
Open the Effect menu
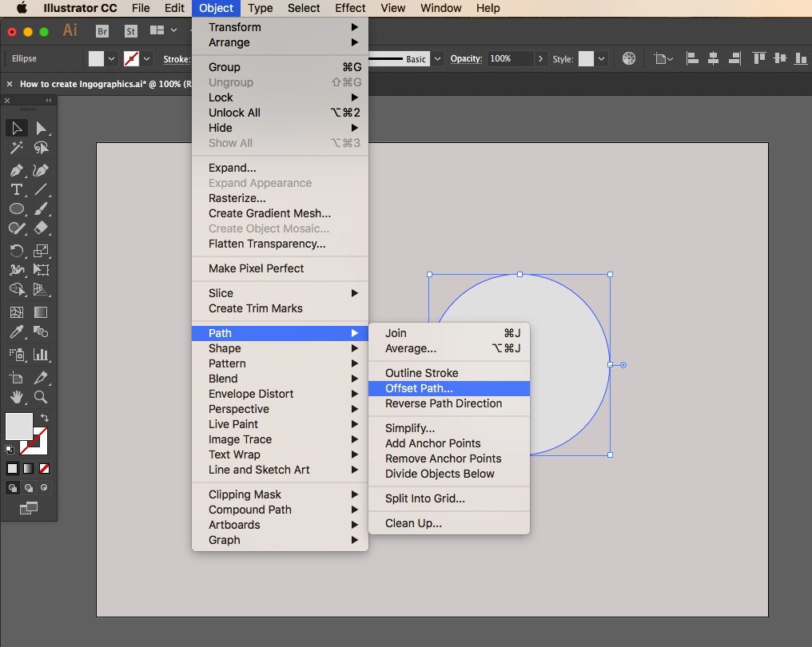point(350,8)
